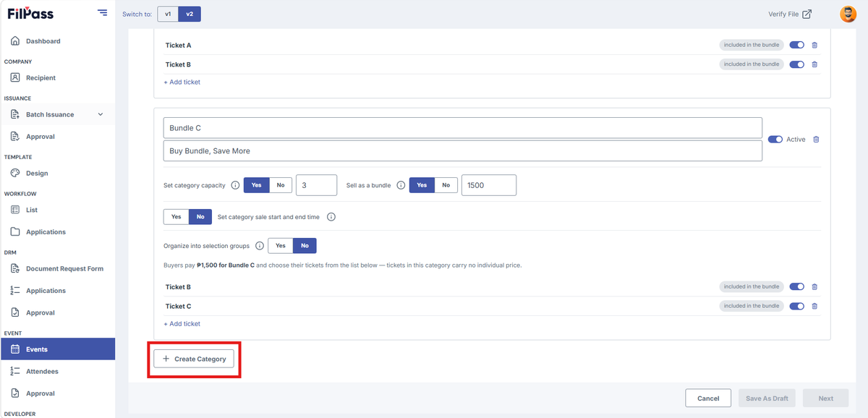868x418 pixels.
Task: Show info about Sell as a bundle
Action: pos(401,185)
